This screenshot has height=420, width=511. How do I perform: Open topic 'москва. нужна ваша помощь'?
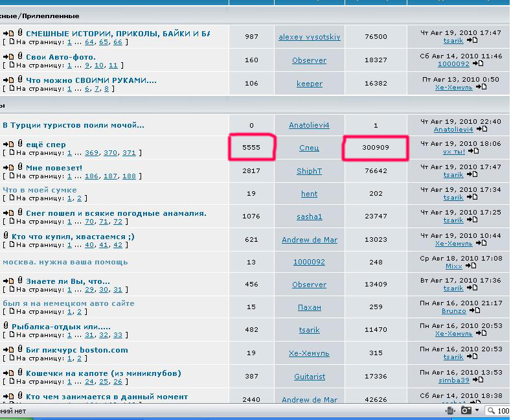[65, 262]
